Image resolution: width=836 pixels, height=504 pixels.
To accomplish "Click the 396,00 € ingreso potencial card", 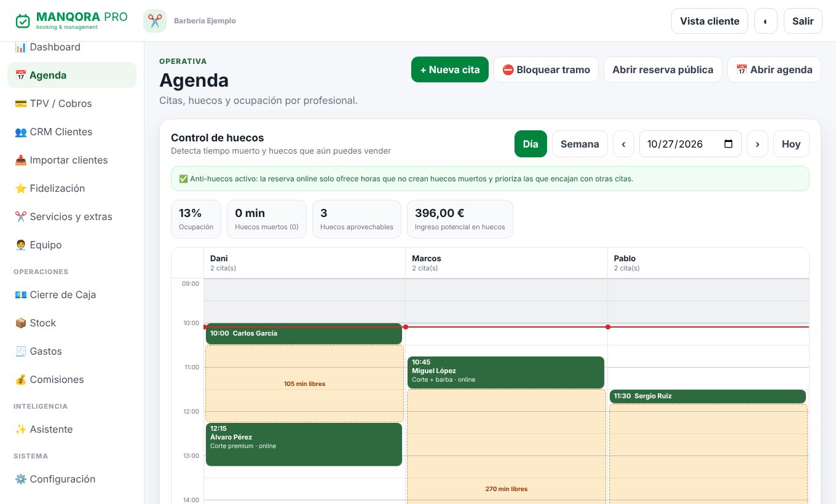I will (460, 219).
